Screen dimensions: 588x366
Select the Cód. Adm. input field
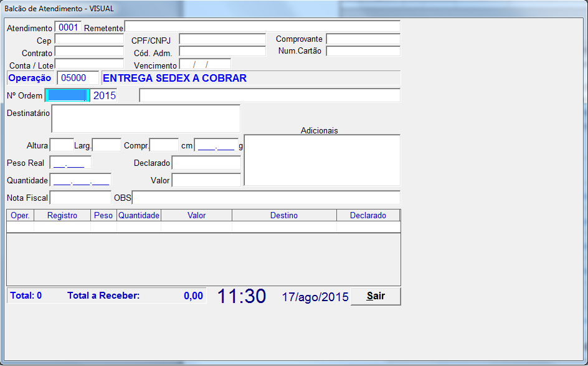pos(222,51)
